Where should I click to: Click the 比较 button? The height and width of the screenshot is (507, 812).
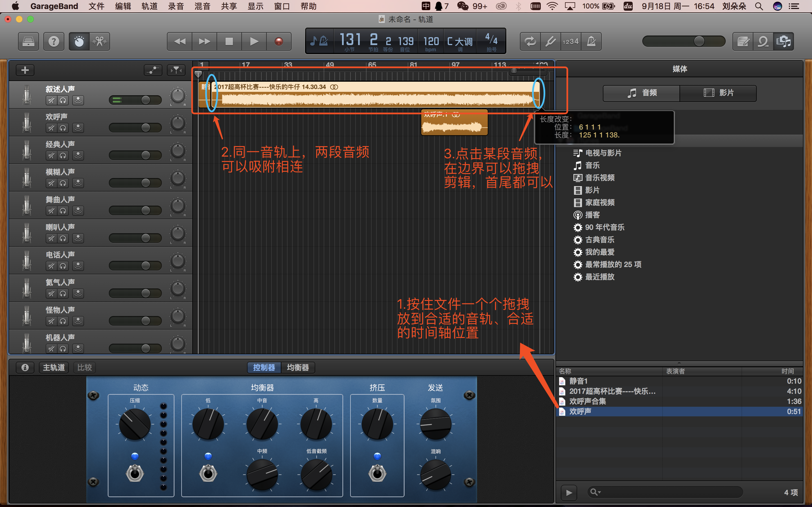[84, 368]
